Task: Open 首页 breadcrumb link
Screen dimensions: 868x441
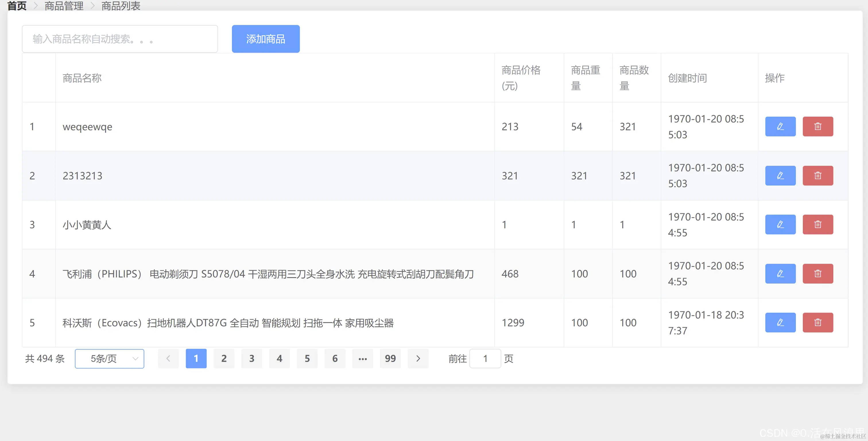Action: [x=17, y=6]
